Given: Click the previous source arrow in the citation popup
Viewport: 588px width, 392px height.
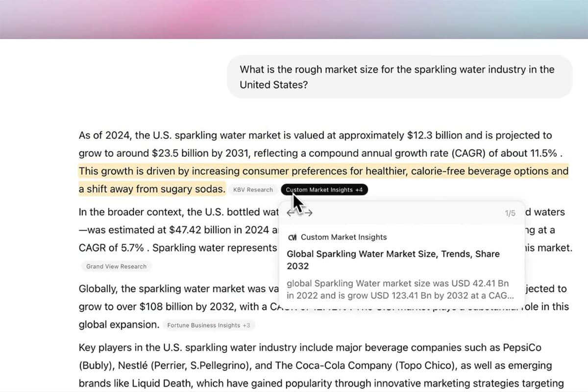Looking at the screenshot, I should (x=290, y=213).
